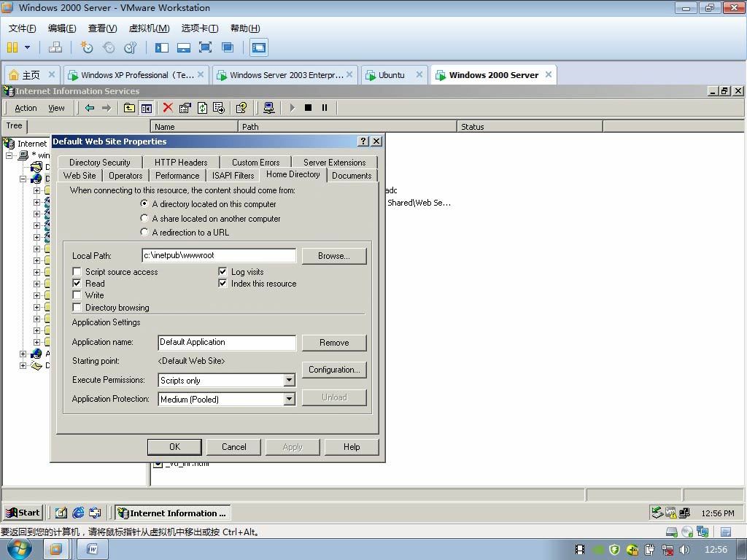Viewport: 747px width, 560px height.
Task: Uncheck the Log visits checkbox
Action: (223, 272)
